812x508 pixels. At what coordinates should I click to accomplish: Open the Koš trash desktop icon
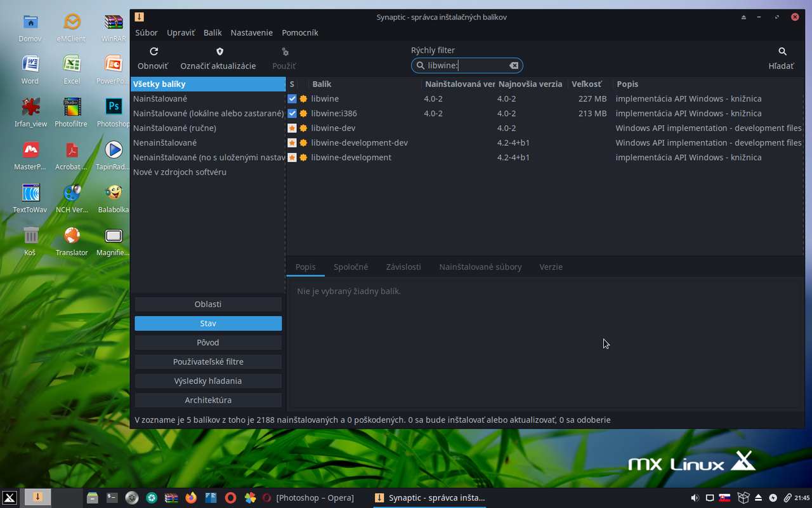[30, 241]
